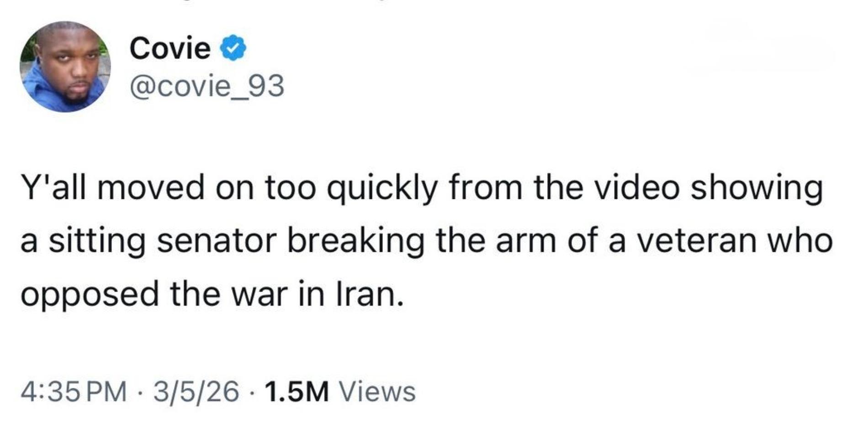Click the word "war" in the tweet
This screenshot has width=868, height=423.
point(259,295)
